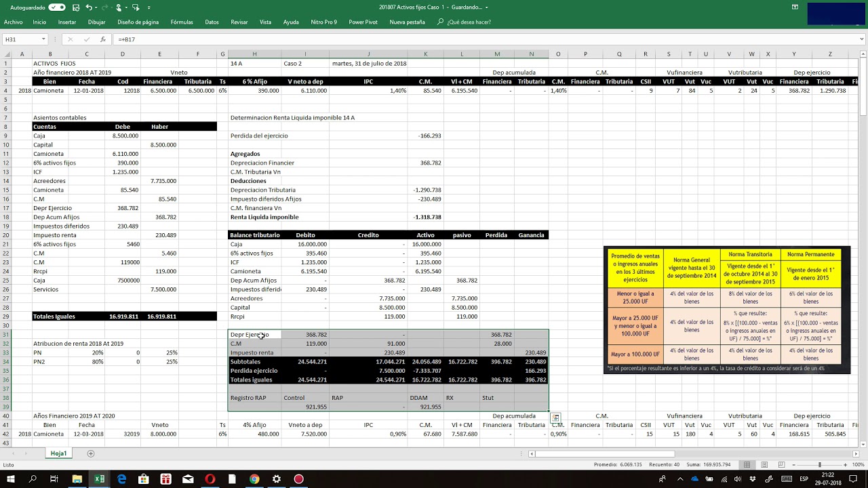This screenshot has height=488, width=868.
Task: Open Opera browser from taskbar
Action: pos(210,479)
